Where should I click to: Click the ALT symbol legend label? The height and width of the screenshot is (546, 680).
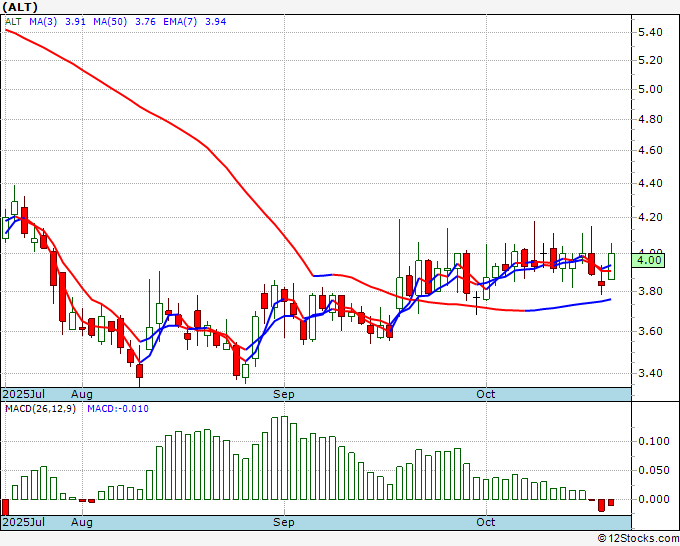(x=13, y=19)
